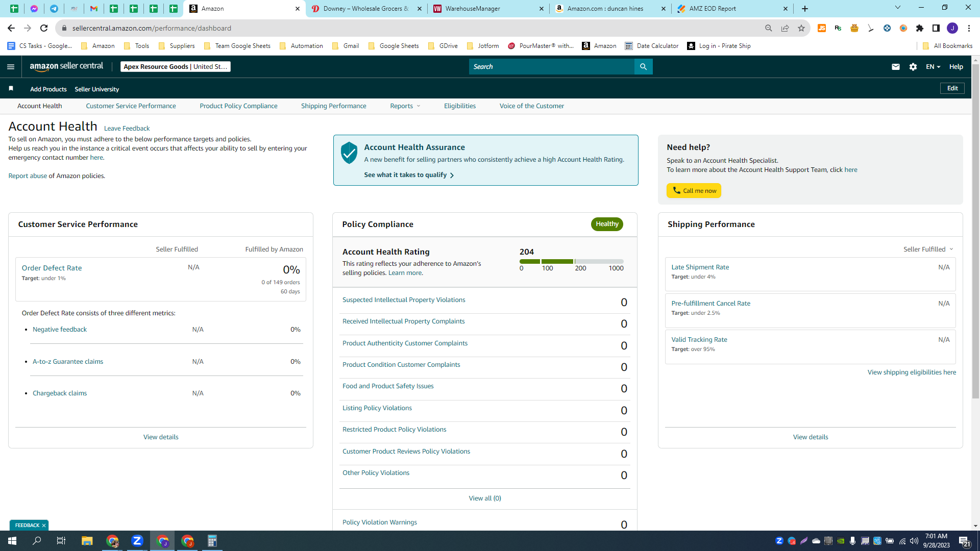Click the bookmark flag icon in favorites bar
The height and width of the screenshot is (551, 980).
(11, 89)
